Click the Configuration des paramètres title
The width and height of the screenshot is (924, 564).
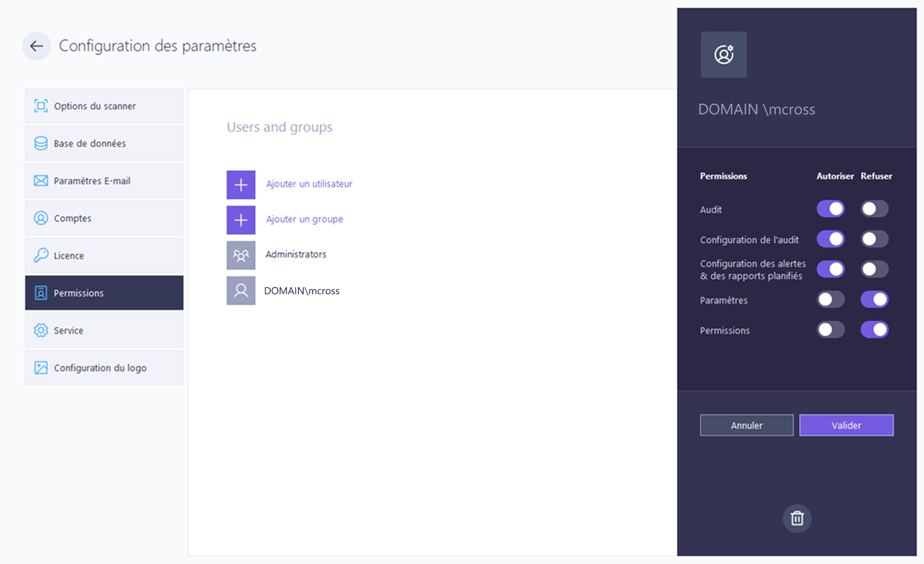pyautogui.click(x=158, y=46)
